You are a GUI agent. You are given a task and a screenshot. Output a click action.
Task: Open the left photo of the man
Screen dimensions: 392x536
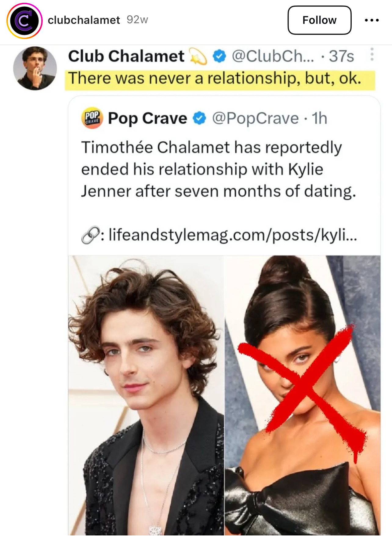(146, 395)
